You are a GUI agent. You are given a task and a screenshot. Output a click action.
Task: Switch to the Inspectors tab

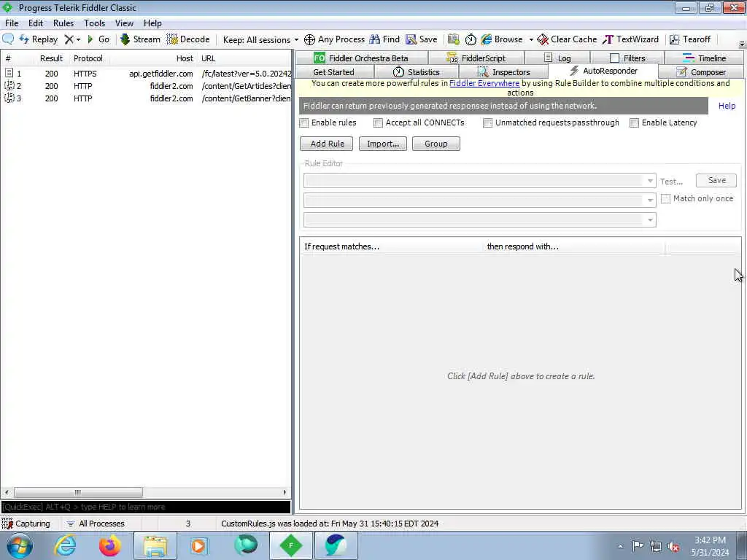click(503, 72)
